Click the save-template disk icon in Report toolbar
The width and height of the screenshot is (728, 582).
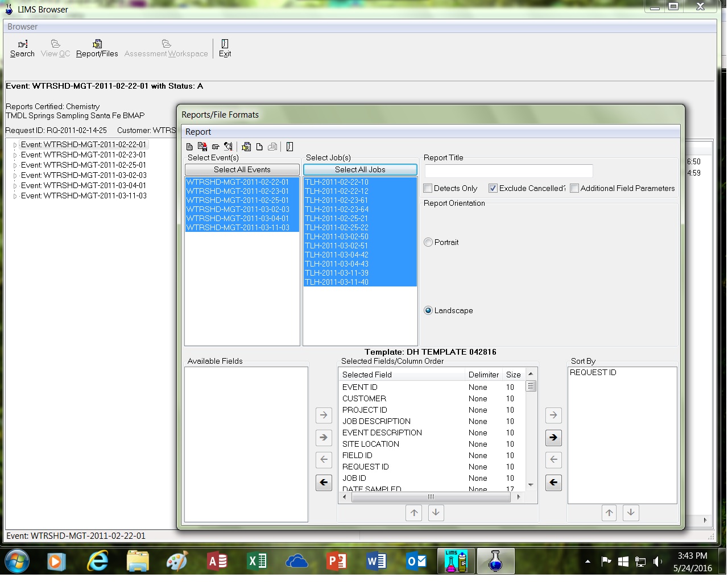(x=202, y=147)
